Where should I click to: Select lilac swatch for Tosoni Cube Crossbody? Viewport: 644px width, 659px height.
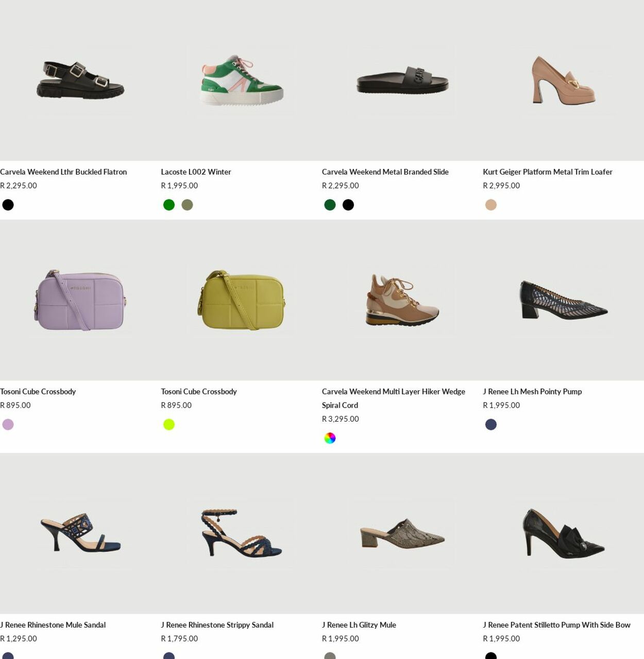pos(8,425)
